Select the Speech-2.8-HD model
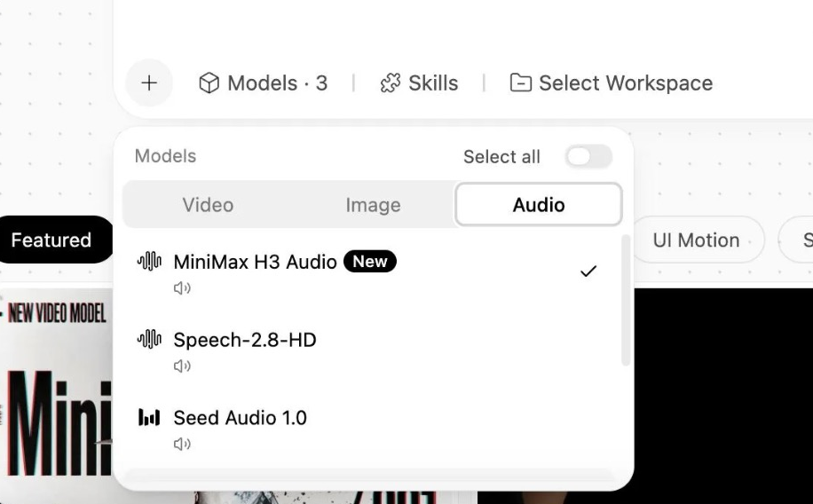This screenshot has height=504, width=813. [368, 350]
